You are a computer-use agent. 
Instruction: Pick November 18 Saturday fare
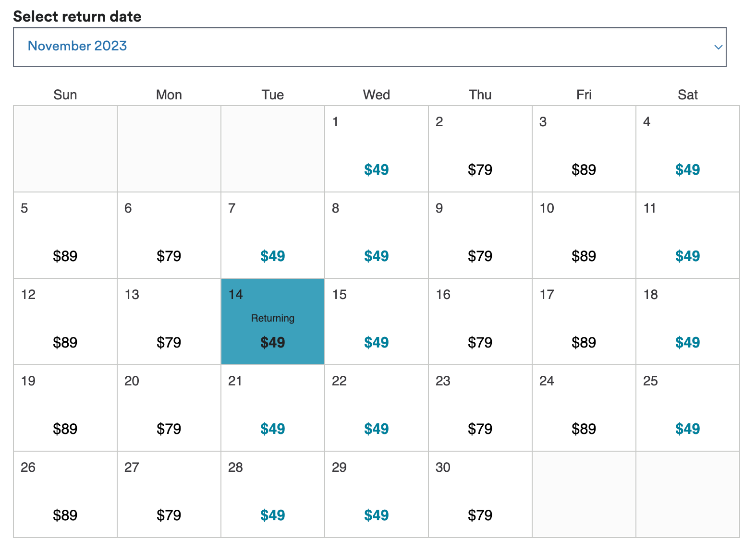click(x=687, y=322)
